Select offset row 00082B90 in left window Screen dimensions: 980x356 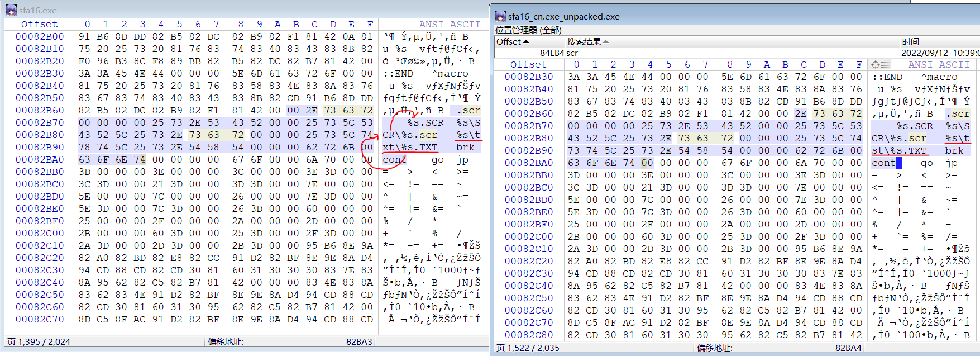coord(40,147)
